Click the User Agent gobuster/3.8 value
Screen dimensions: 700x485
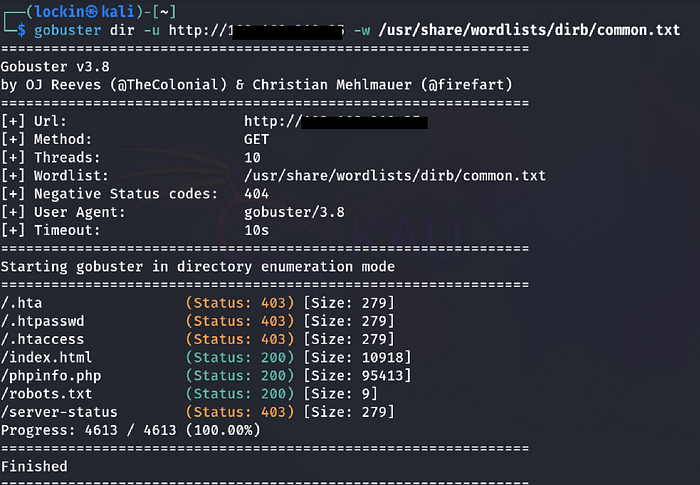click(x=294, y=212)
